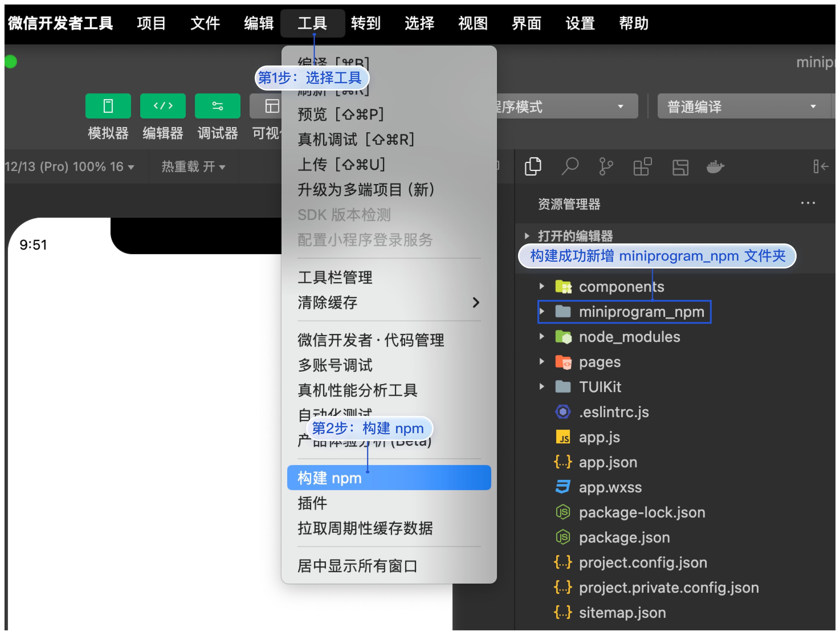Screen dimensions: 840x635
Task: Select package.json node icon
Action: pyautogui.click(x=563, y=537)
